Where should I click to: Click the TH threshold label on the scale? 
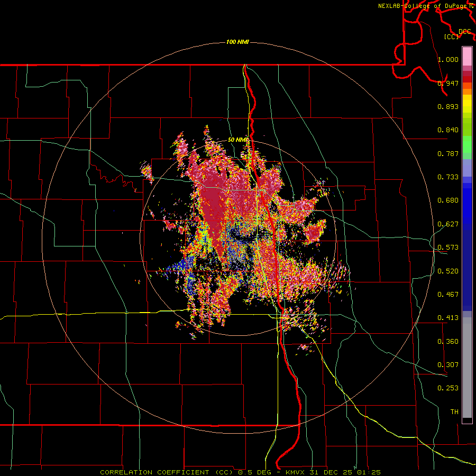(x=454, y=412)
